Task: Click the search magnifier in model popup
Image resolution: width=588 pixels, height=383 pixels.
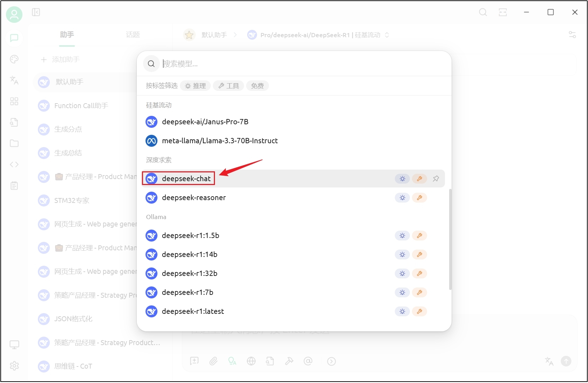Action: pos(151,64)
